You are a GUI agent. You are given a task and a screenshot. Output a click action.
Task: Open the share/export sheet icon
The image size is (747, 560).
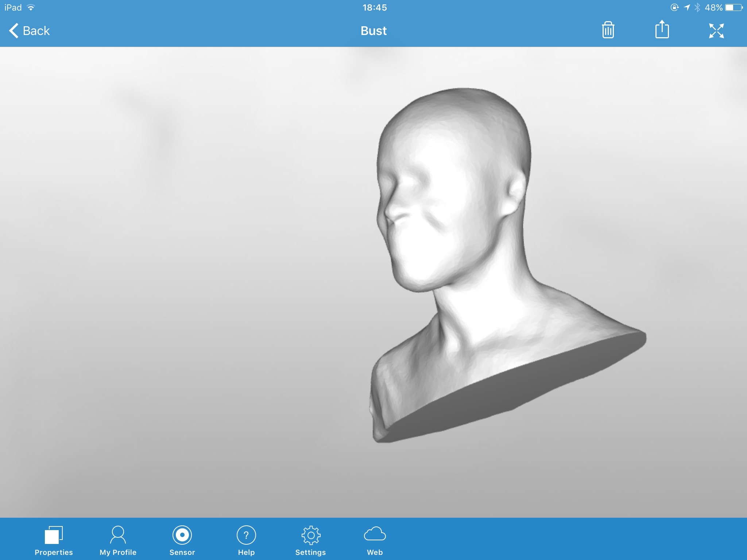pos(662,30)
